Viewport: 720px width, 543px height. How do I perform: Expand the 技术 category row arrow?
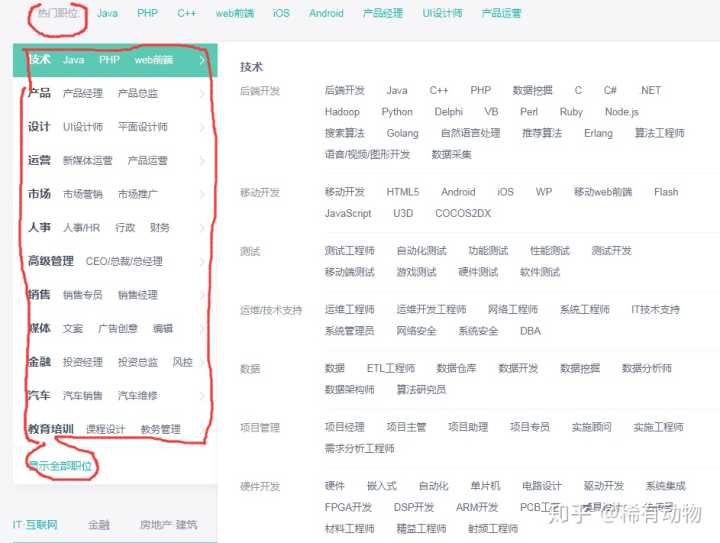(x=202, y=60)
